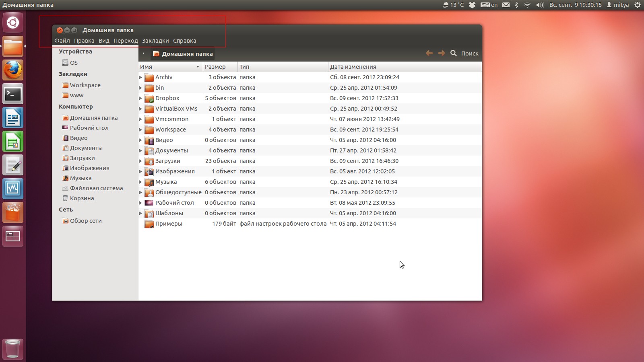This screenshot has width=644, height=362.
Task: Open the system power gear menu
Action: 638,5
